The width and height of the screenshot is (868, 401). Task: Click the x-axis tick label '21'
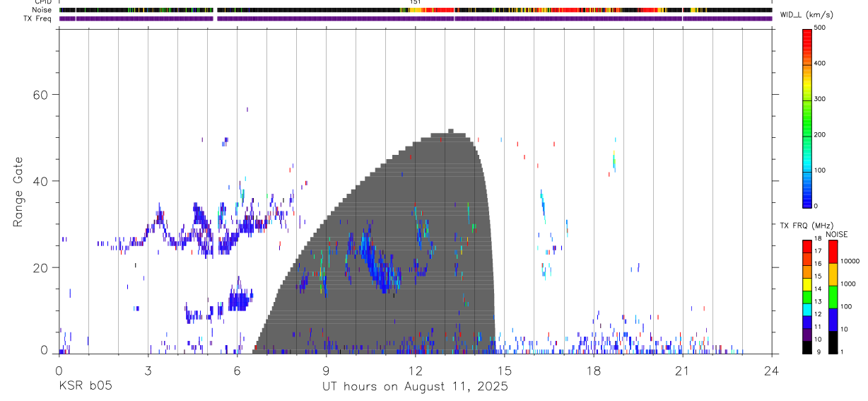coord(682,371)
